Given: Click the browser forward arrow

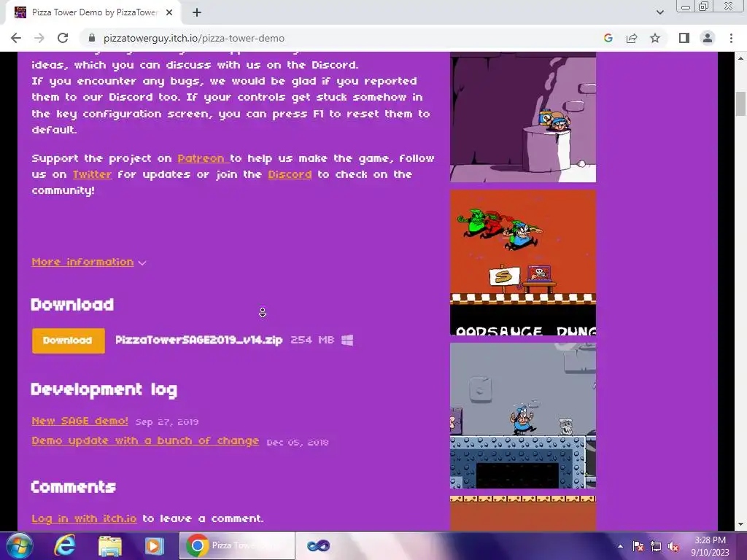Looking at the screenshot, I should coord(39,38).
